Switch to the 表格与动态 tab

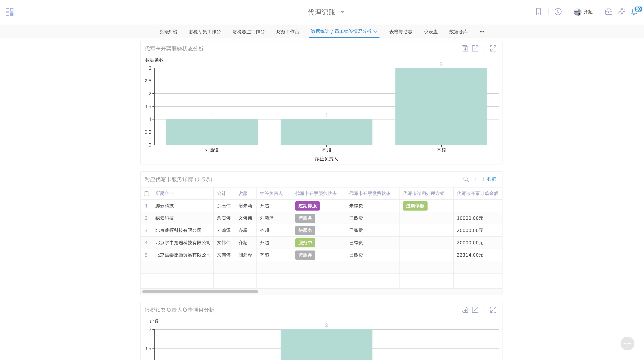point(400,32)
